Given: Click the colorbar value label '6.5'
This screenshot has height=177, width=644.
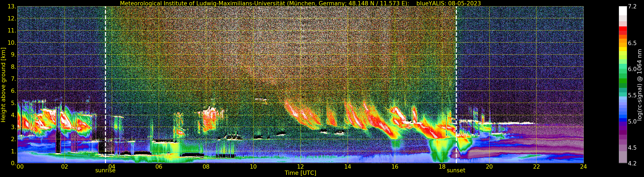Looking at the screenshot, I should [x=632, y=43].
